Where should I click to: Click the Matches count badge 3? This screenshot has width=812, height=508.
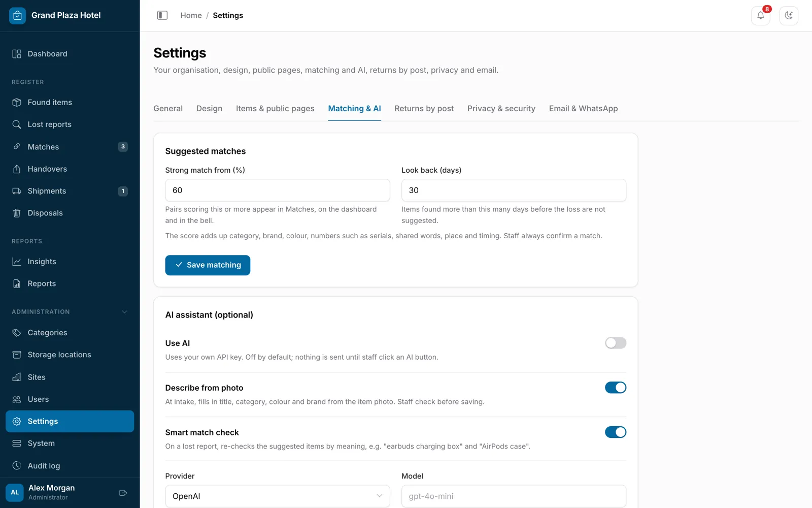click(123, 147)
